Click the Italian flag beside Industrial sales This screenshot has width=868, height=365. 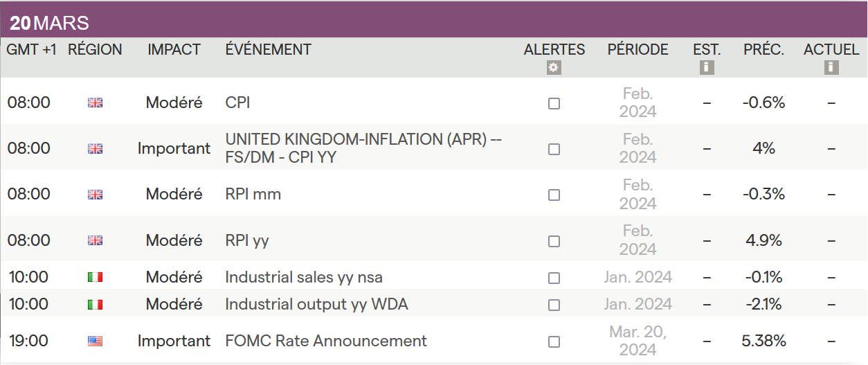[x=95, y=278]
